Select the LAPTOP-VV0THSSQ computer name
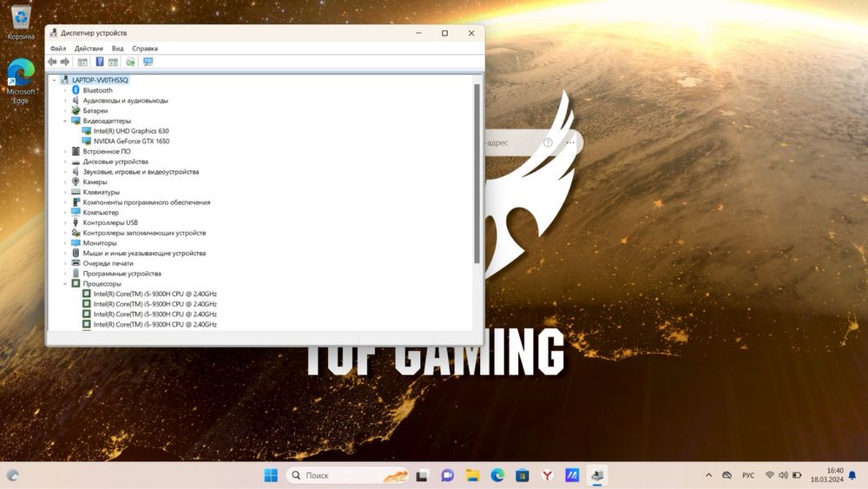Image resolution: width=868 pixels, height=489 pixels. 100,80
